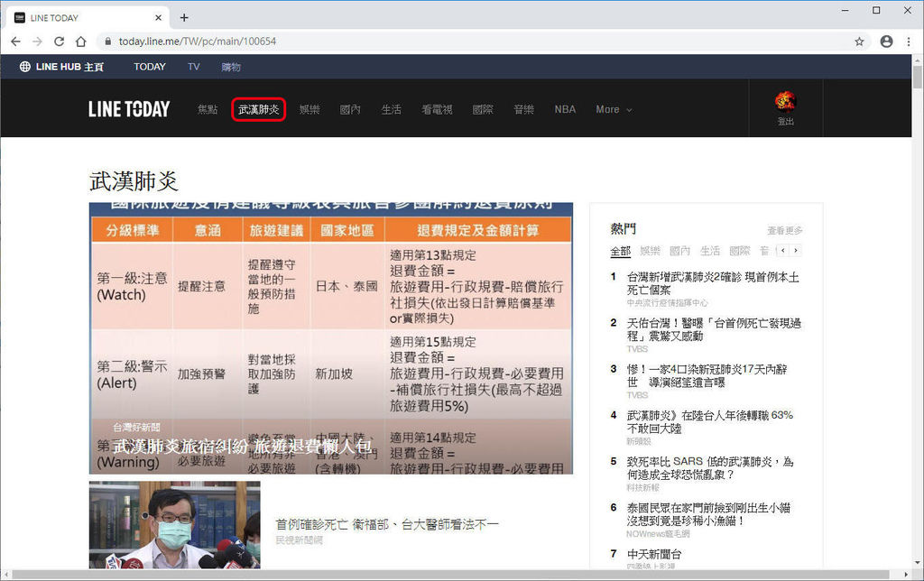The image size is (924, 581).
Task: Open the 生活 category in the main menu
Action: (x=392, y=109)
